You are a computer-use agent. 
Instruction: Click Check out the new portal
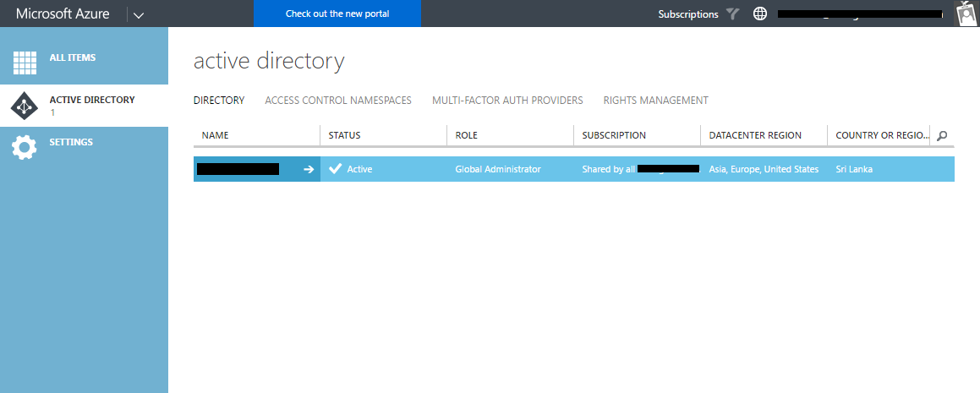[x=337, y=14]
